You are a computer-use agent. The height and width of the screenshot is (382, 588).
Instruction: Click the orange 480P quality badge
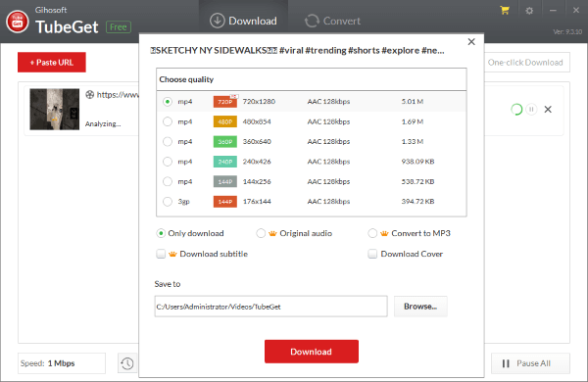click(x=225, y=121)
